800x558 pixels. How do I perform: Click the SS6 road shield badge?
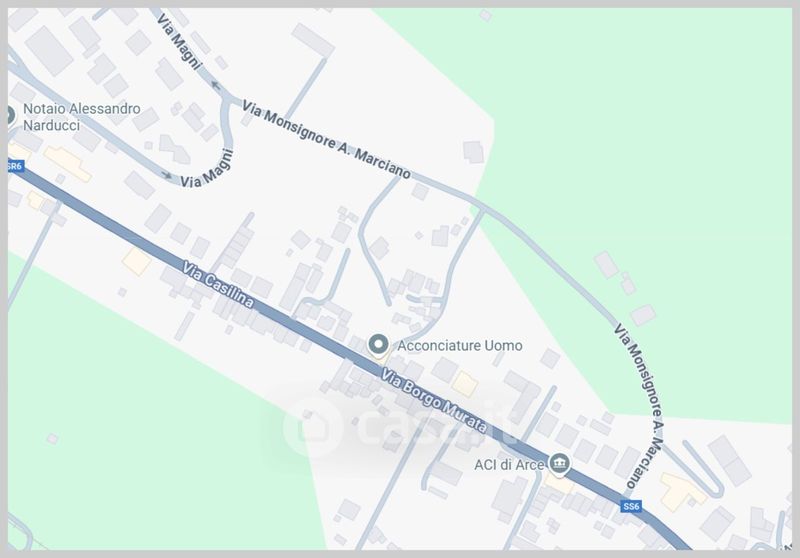tap(631, 506)
